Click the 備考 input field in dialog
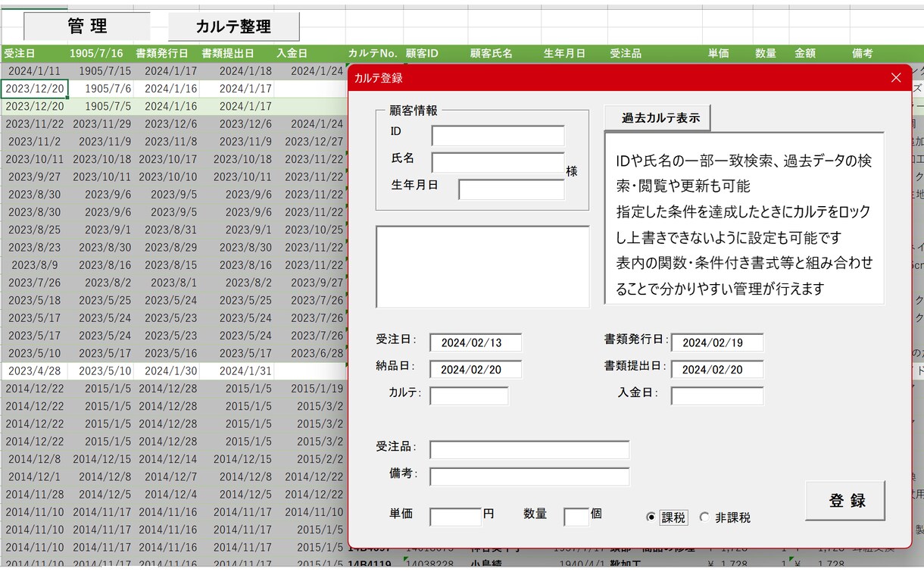This screenshot has height=572, width=924. coord(529,477)
